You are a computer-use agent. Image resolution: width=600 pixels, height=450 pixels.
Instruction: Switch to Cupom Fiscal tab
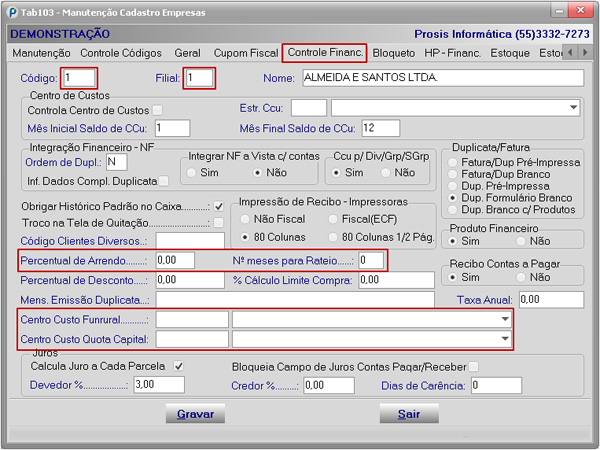pos(246,53)
